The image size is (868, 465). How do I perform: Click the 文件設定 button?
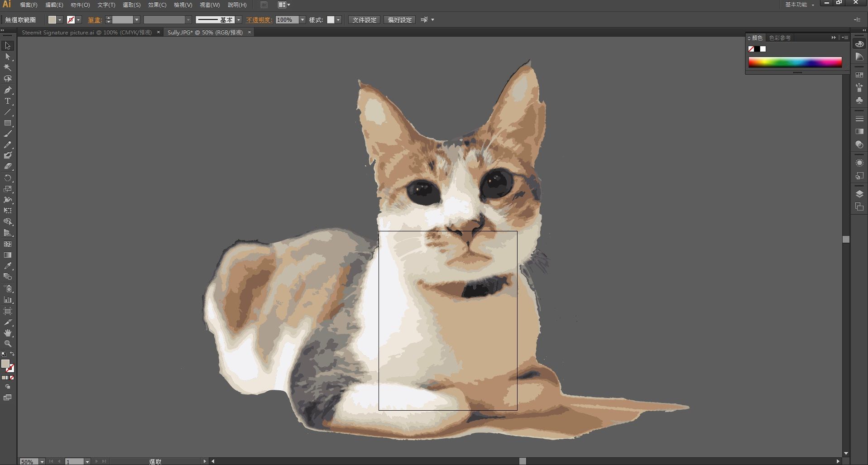click(364, 20)
